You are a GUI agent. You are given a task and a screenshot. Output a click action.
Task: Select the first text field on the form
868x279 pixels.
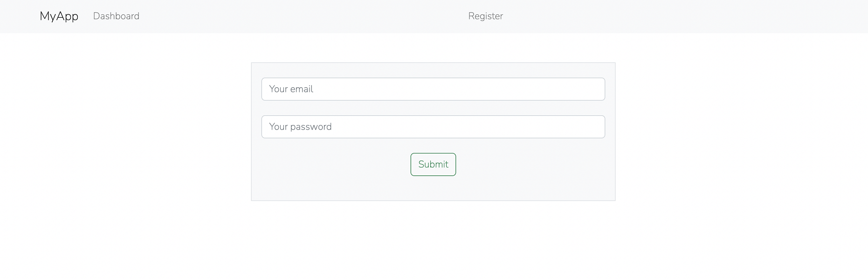[x=433, y=89]
